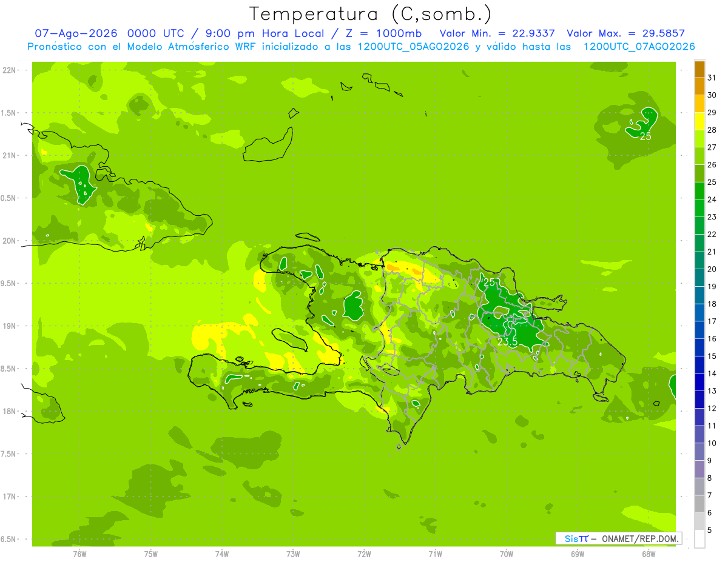Click the 'Z = 1000mb' level text
The height and width of the screenshot is (562, 728).
click(383, 33)
